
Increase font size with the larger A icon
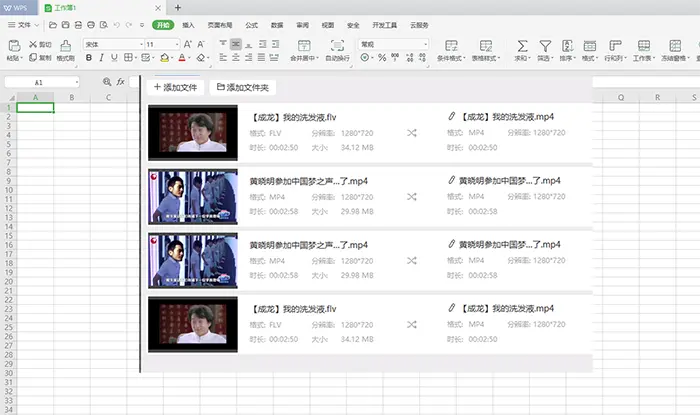[x=188, y=44]
